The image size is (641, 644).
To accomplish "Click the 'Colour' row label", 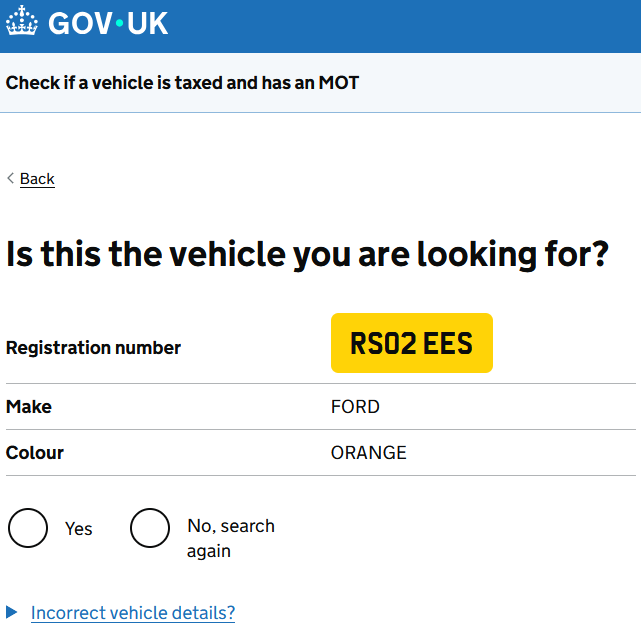I will (35, 453).
